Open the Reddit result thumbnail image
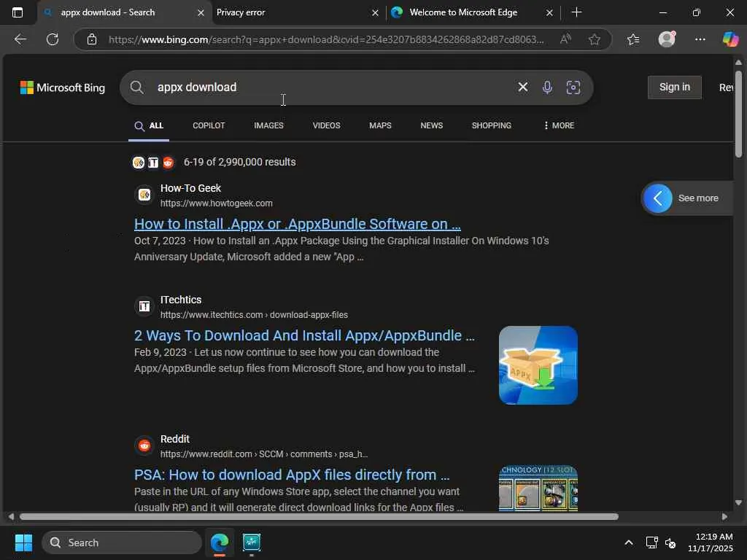The image size is (747, 560). 538,488
